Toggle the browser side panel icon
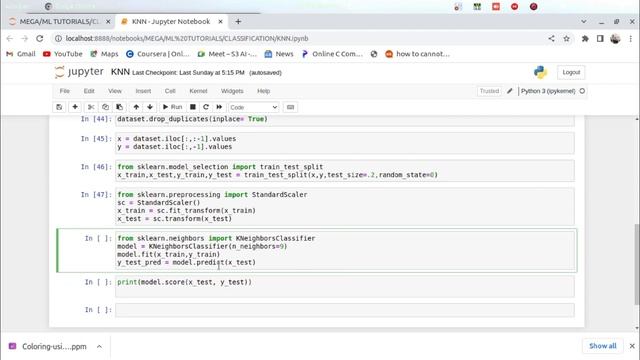Screen dimensions: 640x360 point(600,38)
